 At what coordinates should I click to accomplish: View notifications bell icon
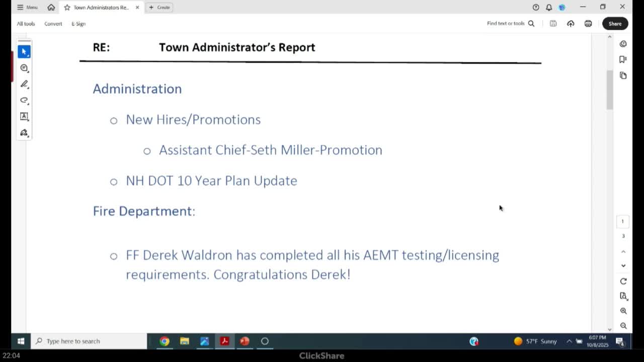click(549, 7)
